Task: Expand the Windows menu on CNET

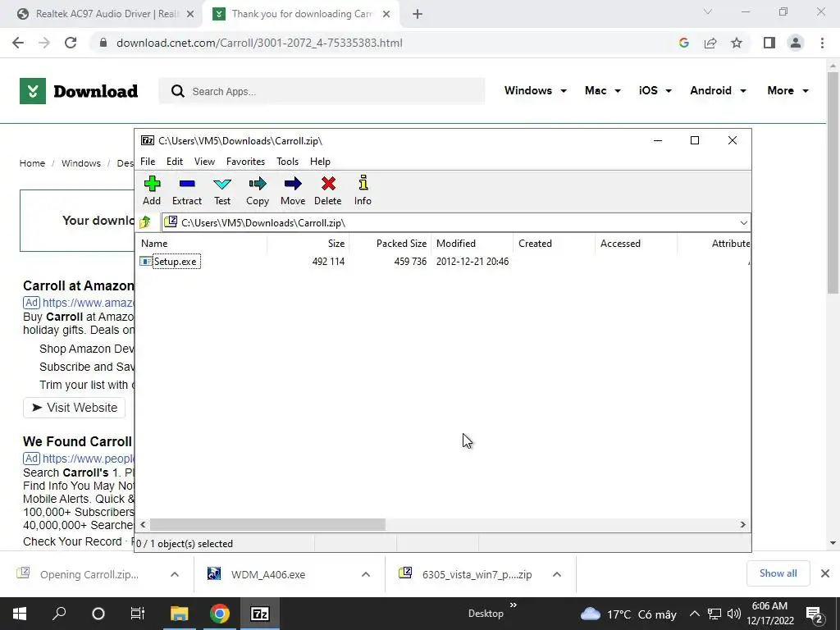Action: point(535,90)
